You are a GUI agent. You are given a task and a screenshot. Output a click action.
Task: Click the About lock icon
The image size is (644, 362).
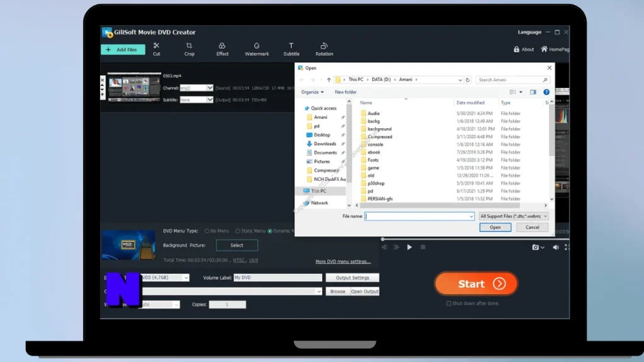tap(516, 49)
